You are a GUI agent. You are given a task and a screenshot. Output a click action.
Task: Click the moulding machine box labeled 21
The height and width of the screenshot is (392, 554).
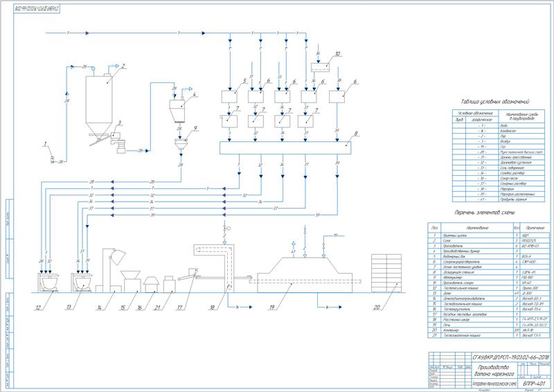point(169,285)
